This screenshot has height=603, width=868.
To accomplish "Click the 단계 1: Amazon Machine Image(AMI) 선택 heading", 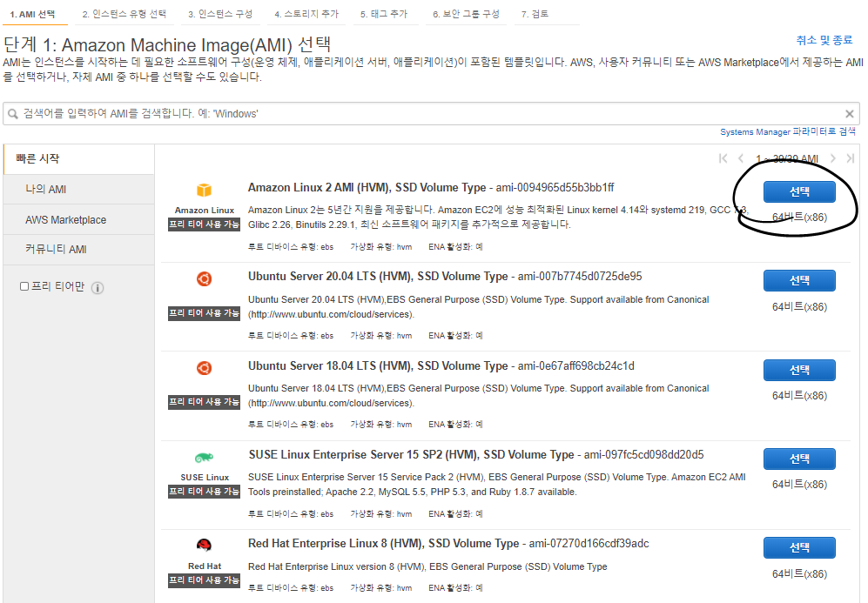I will pos(167,44).
